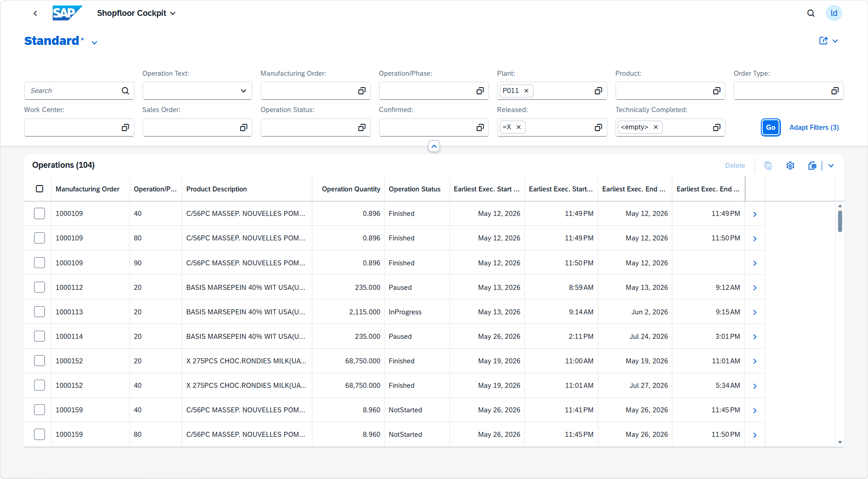
Task: Open the user profile avatar
Action: tap(834, 13)
